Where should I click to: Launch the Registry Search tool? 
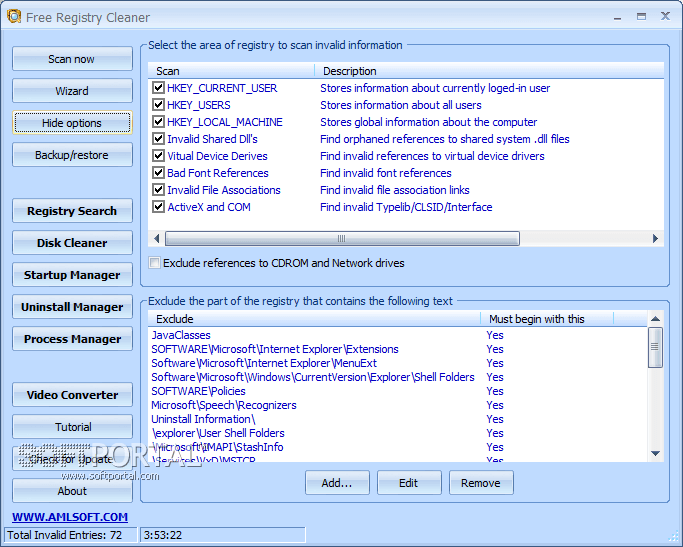72,211
